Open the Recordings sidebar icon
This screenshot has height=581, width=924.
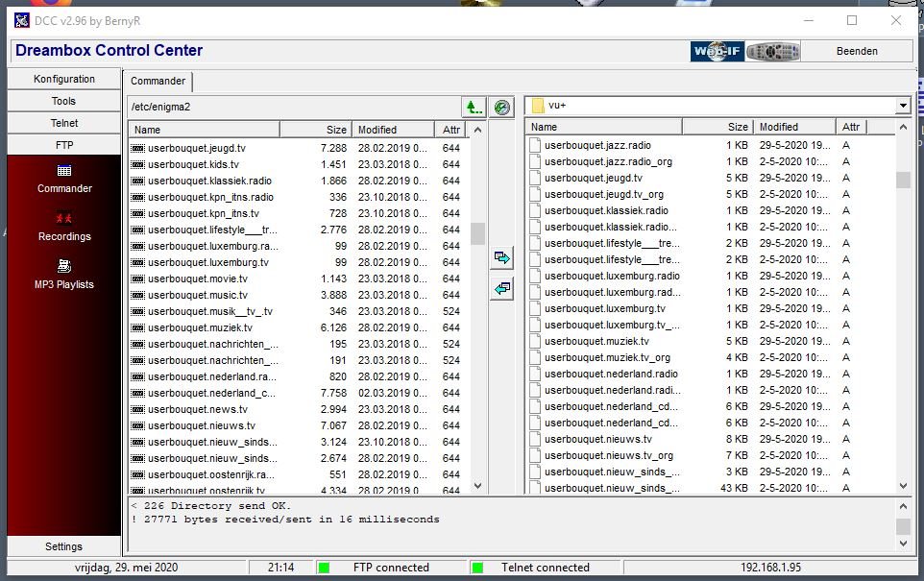point(64,219)
